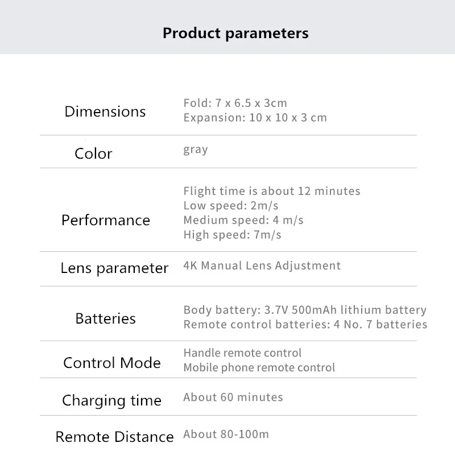The width and height of the screenshot is (455, 476).
Task: Click the High speed: 7m/s line
Action: (232, 235)
